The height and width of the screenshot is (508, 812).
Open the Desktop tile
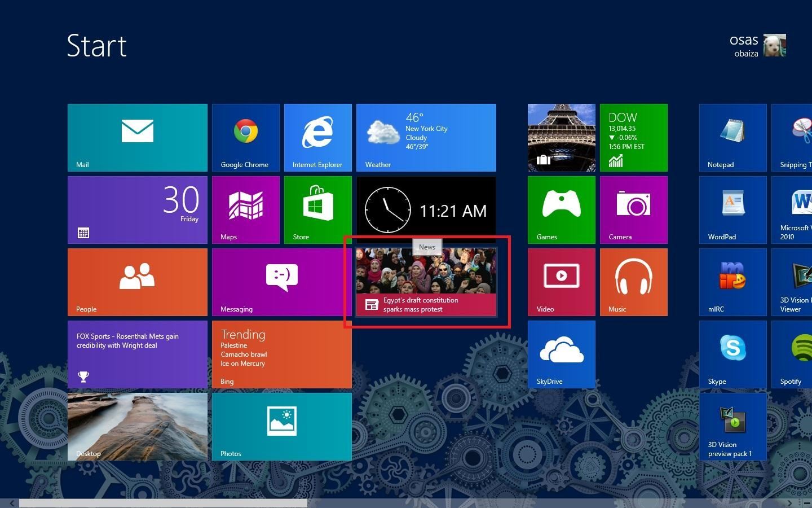(x=138, y=427)
